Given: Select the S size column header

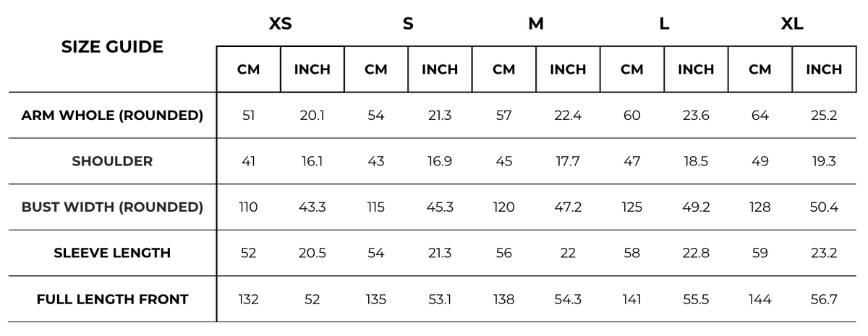Looking at the screenshot, I should [408, 23].
